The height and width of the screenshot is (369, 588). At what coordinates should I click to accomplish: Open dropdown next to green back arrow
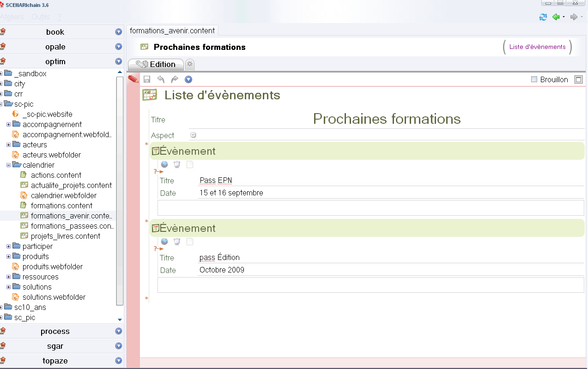564,18
